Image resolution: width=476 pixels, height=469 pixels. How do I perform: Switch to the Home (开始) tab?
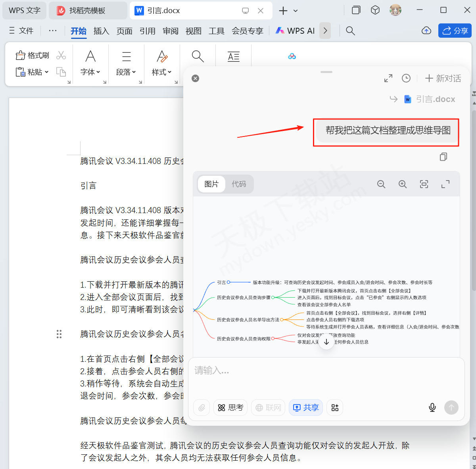79,31
